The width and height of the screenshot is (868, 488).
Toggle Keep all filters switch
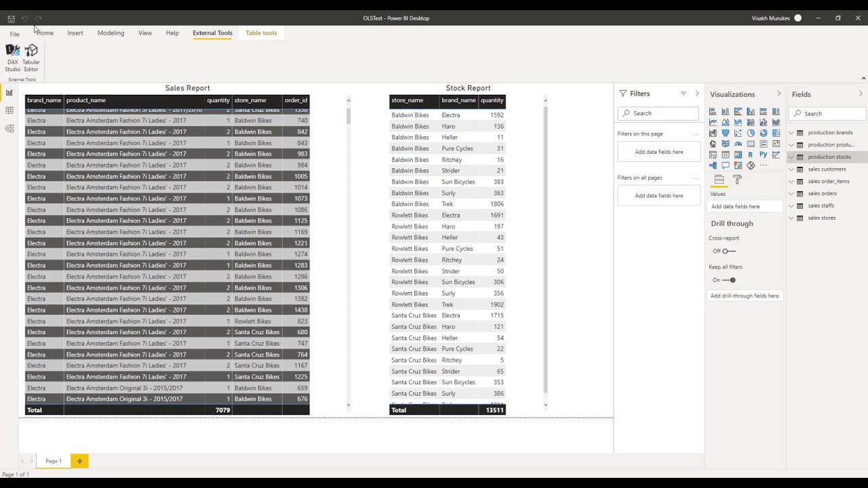point(729,280)
